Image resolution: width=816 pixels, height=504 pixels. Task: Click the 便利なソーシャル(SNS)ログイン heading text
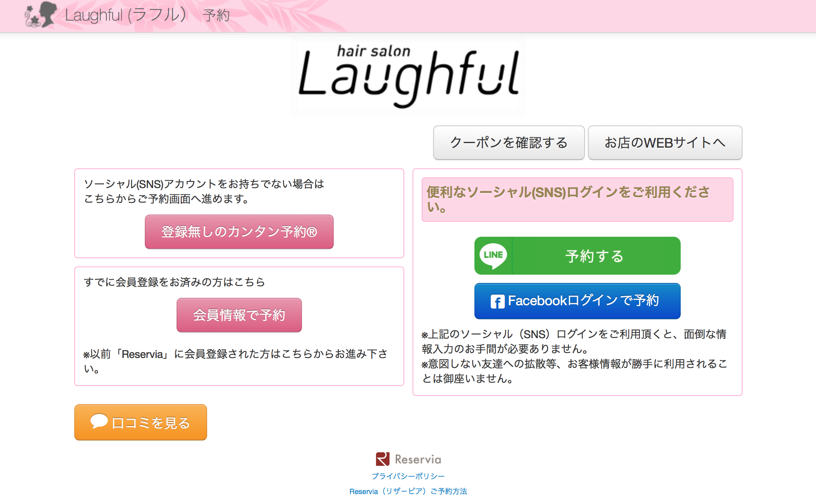568,199
